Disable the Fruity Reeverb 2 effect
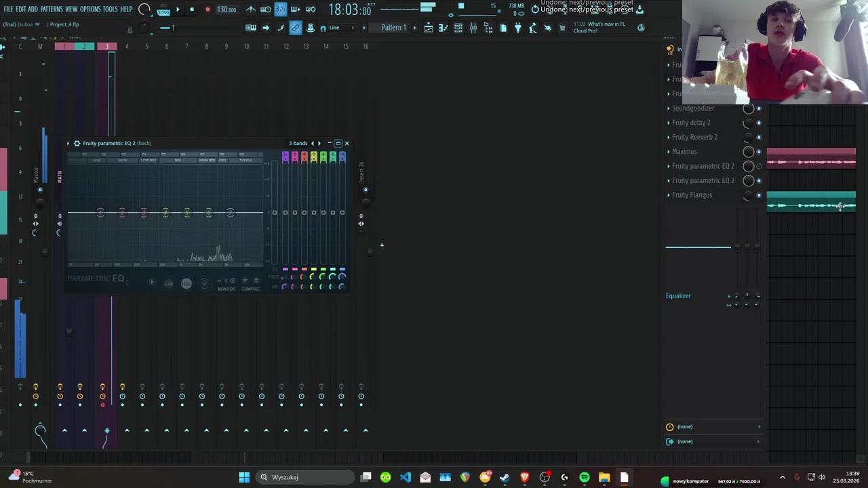Image resolution: width=868 pixels, height=488 pixels. click(x=759, y=137)
